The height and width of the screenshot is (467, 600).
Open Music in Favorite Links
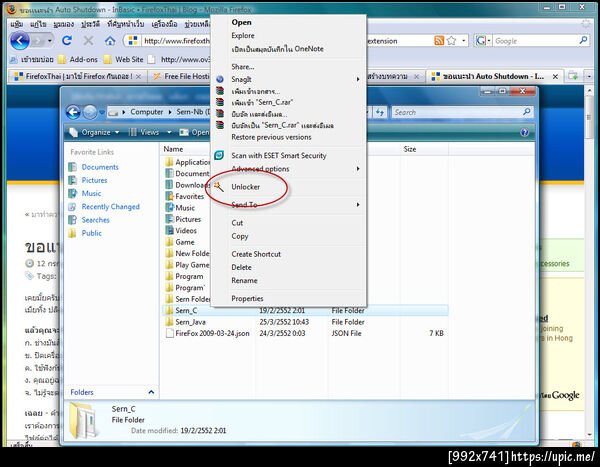pyautogui.click(x=91, y=193)
